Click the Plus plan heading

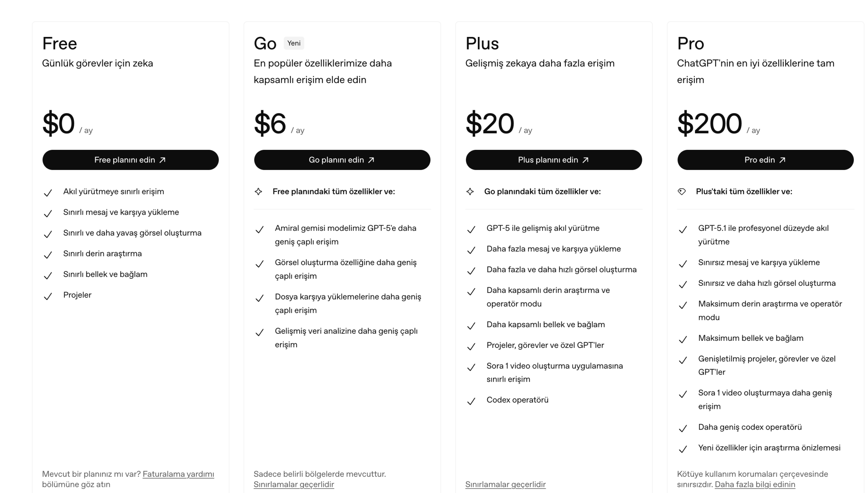pos(482,44)
